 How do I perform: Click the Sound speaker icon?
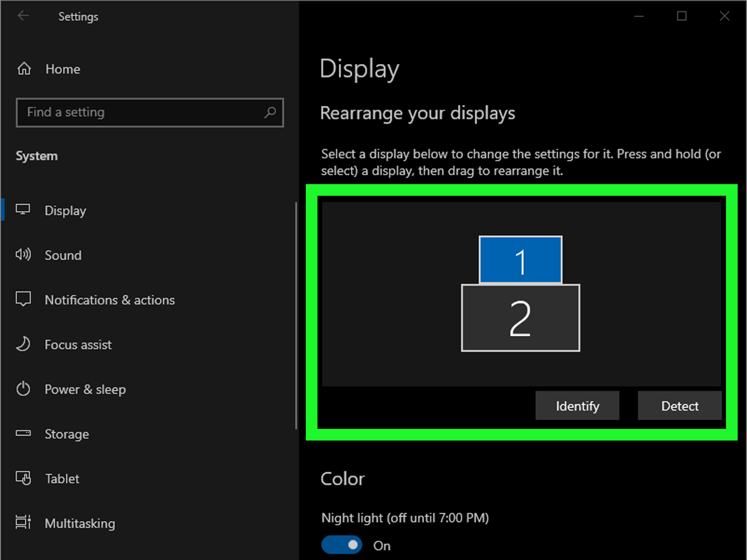pos(23,254)
